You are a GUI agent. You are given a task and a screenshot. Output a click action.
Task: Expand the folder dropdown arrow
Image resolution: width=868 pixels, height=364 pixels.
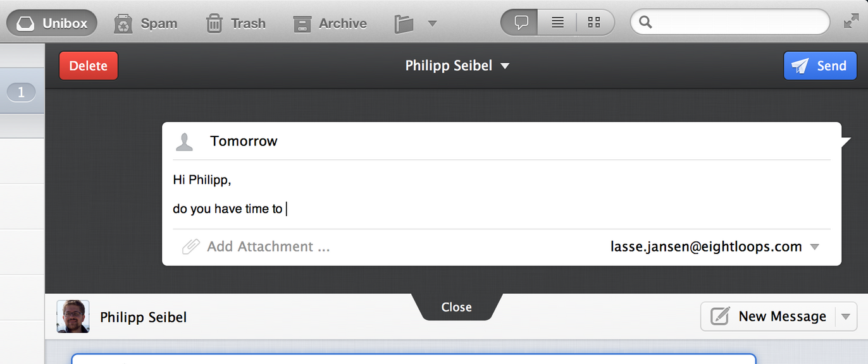coord(433,23)
